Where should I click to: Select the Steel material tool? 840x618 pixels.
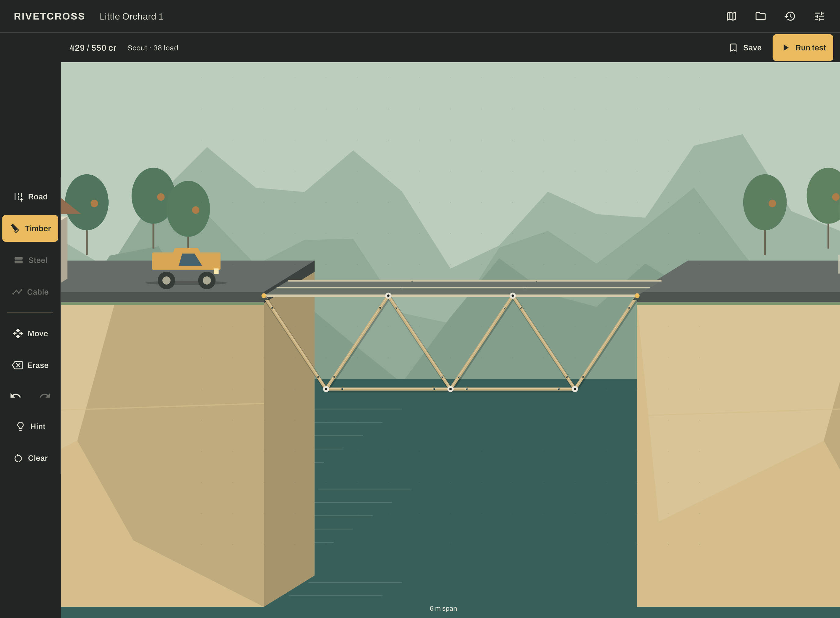pos(30,260)
